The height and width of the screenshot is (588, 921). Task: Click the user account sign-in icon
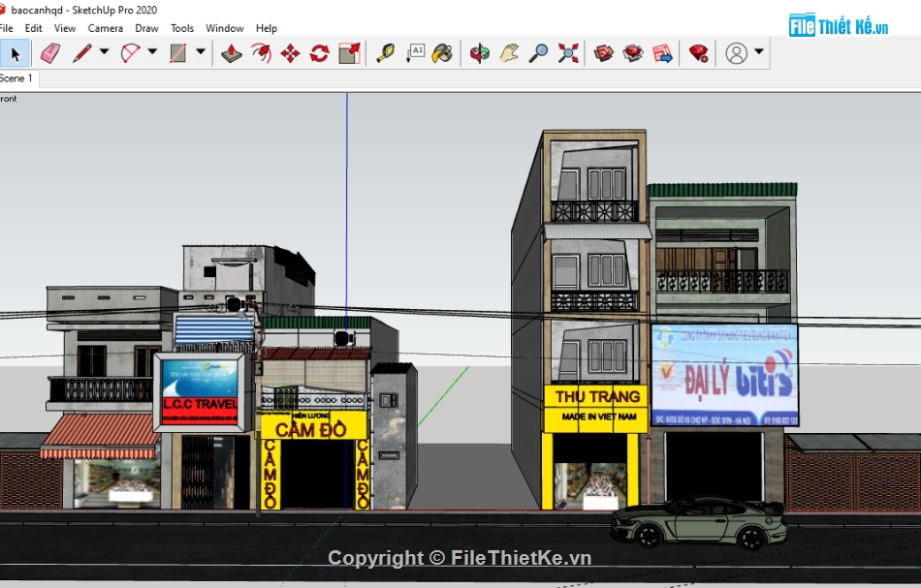[x=737, y=53]
